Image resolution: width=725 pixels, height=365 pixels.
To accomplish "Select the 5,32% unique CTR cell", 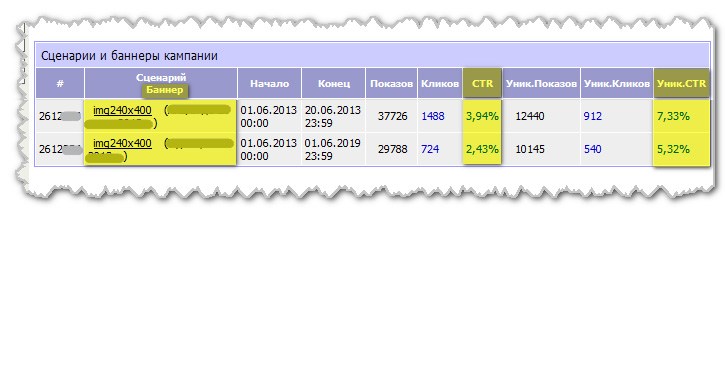I will coord(682,149).
